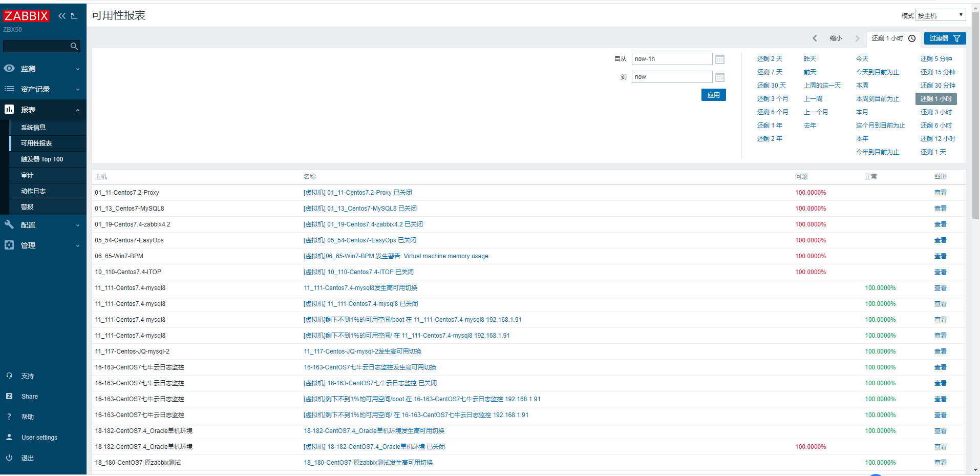
Task: Select 上一个月 time range
Action: coord(816,112)
